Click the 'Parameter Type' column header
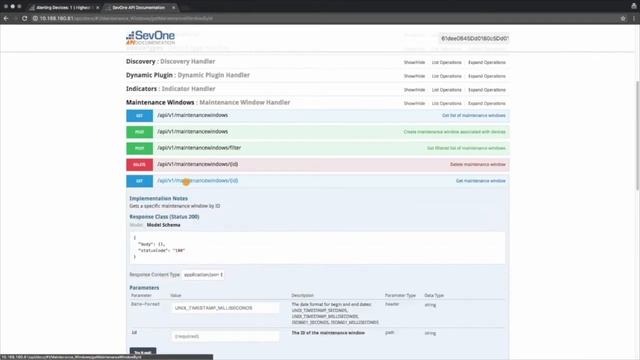This screenshot has width=640, height=360. (x=400, y=296)
